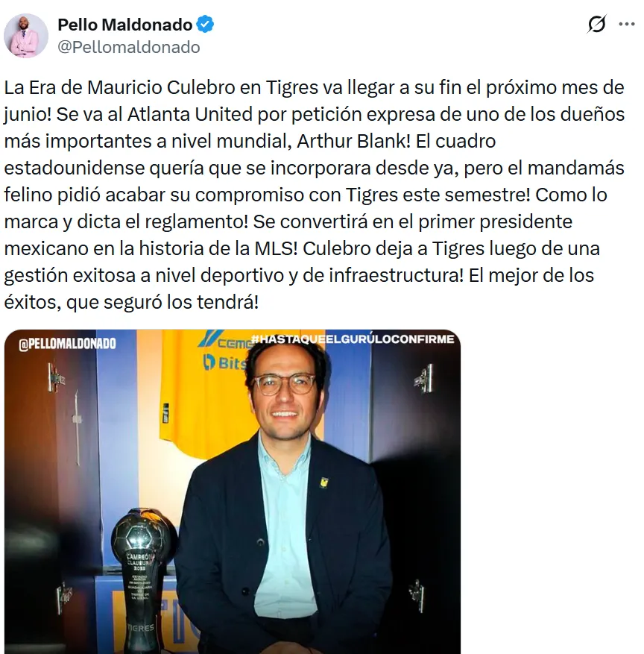Open the Pello Maldonado display name

pos(124,25)
